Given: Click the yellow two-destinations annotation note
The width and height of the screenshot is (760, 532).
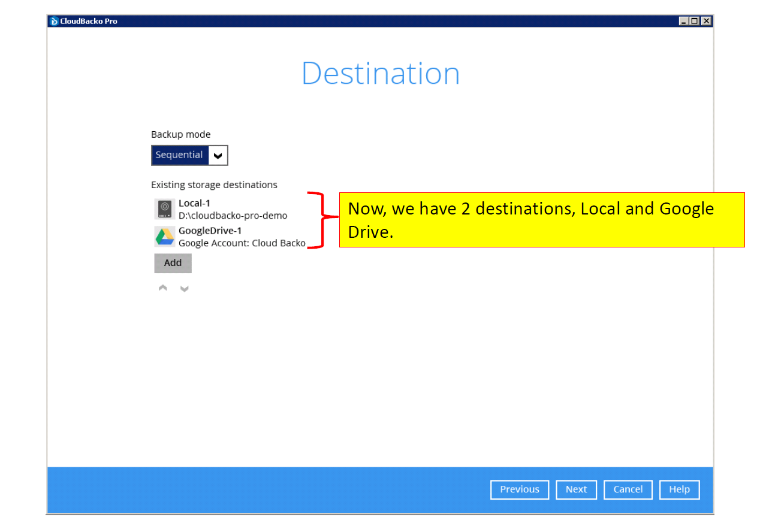Looking at the screenshot, I should click(541, 220).
